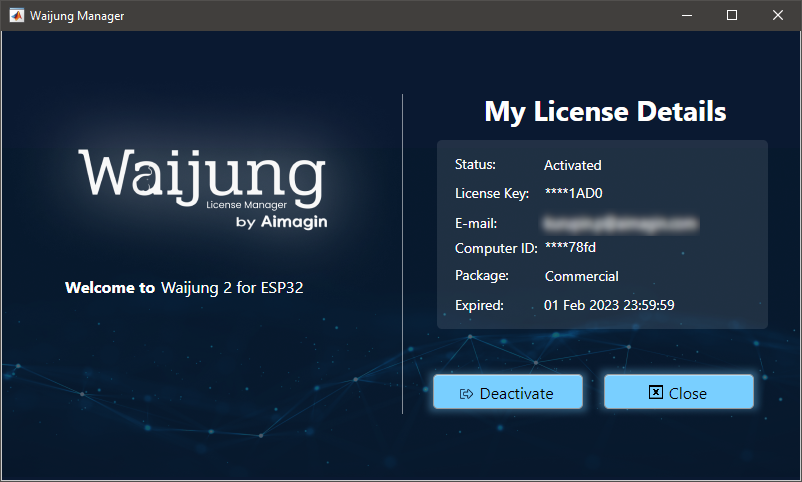Viewport: 802px width, 482px height.
Task: Select expiry date '01 Feb 2023 23:59:59'
Action: 609,305
